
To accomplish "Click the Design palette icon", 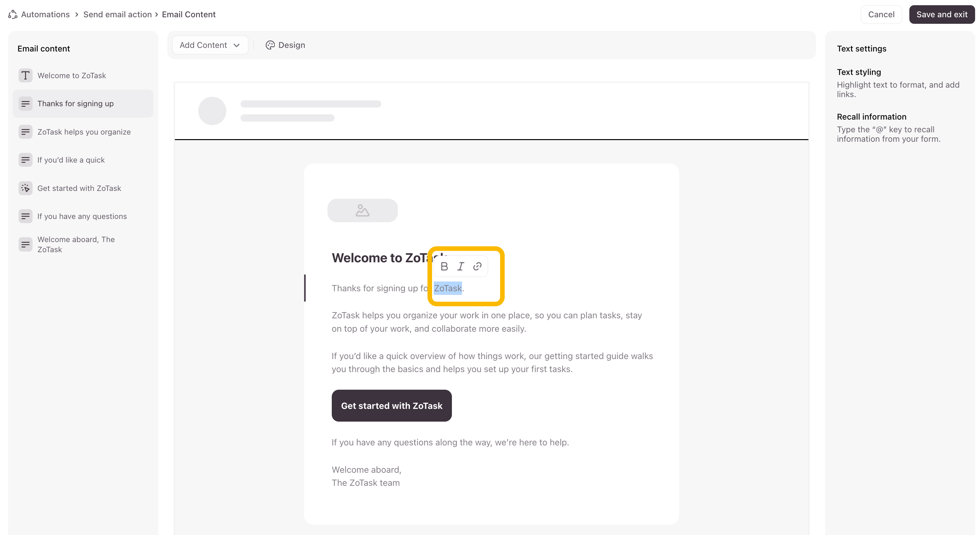I will point(270,45).
